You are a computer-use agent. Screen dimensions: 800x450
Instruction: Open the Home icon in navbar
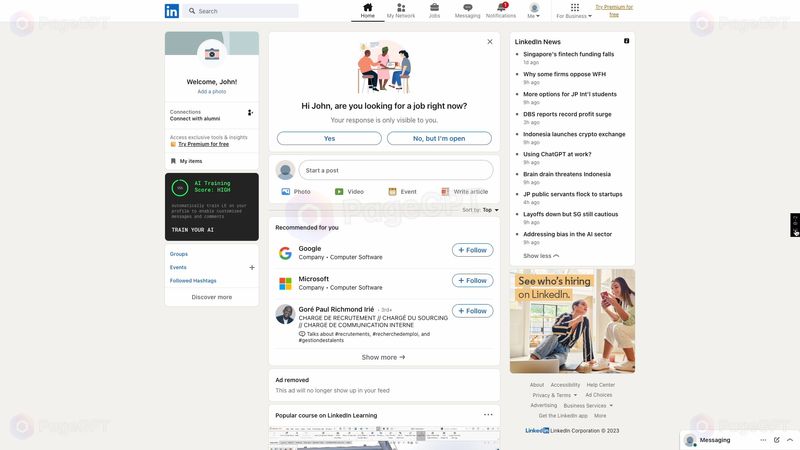pyautogui.click(x=368, y=8)
